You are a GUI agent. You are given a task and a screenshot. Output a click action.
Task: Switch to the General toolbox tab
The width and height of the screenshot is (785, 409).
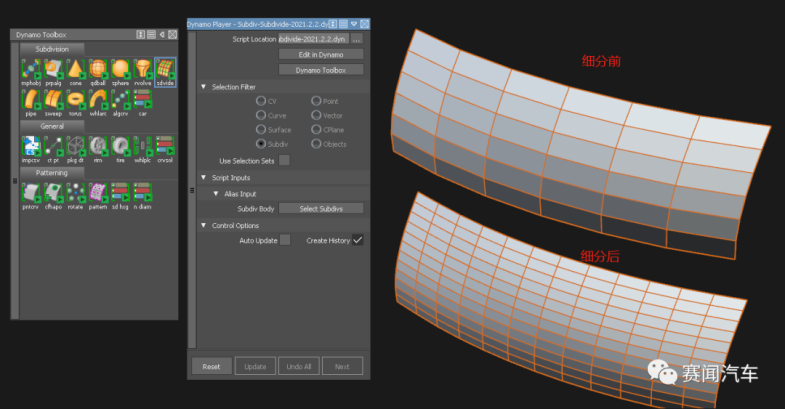pos(53,126)
